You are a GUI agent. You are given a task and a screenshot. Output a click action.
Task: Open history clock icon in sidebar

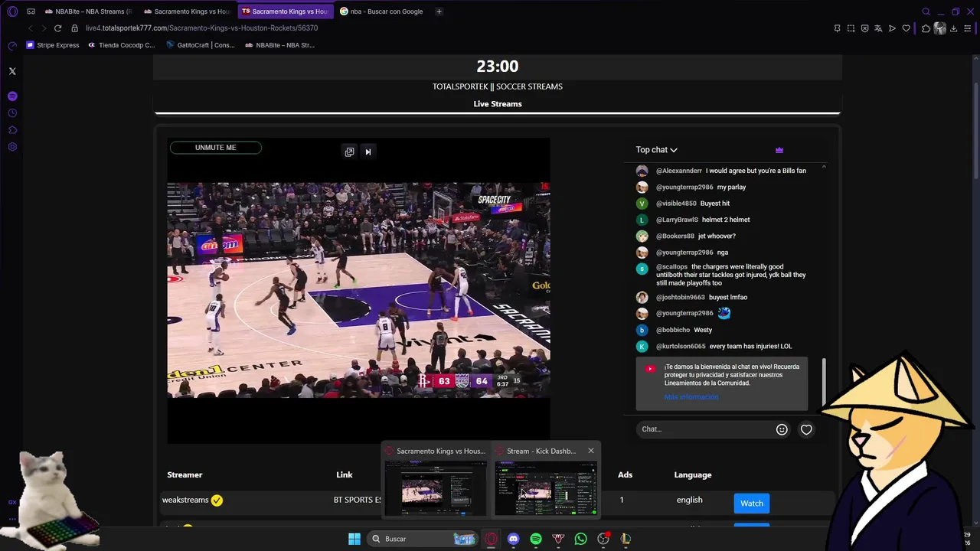coord(12,113)
